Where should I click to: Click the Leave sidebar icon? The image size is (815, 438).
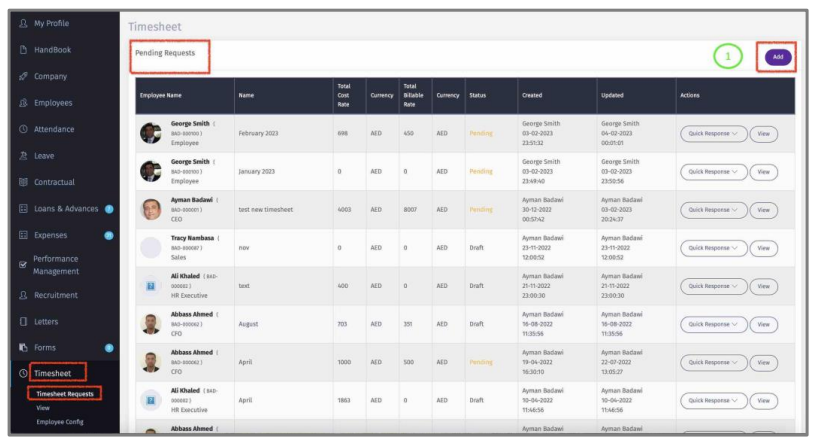pos(22,155)
